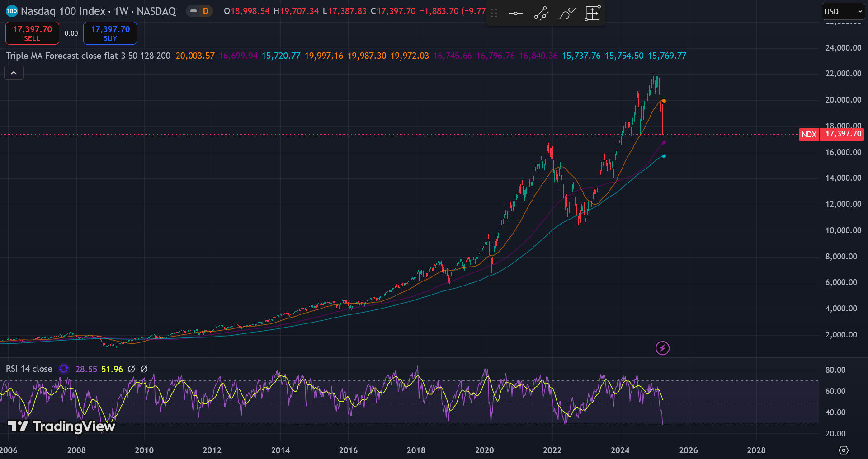
Task: Select the trend line drawing tool
Action: [541, 14]
